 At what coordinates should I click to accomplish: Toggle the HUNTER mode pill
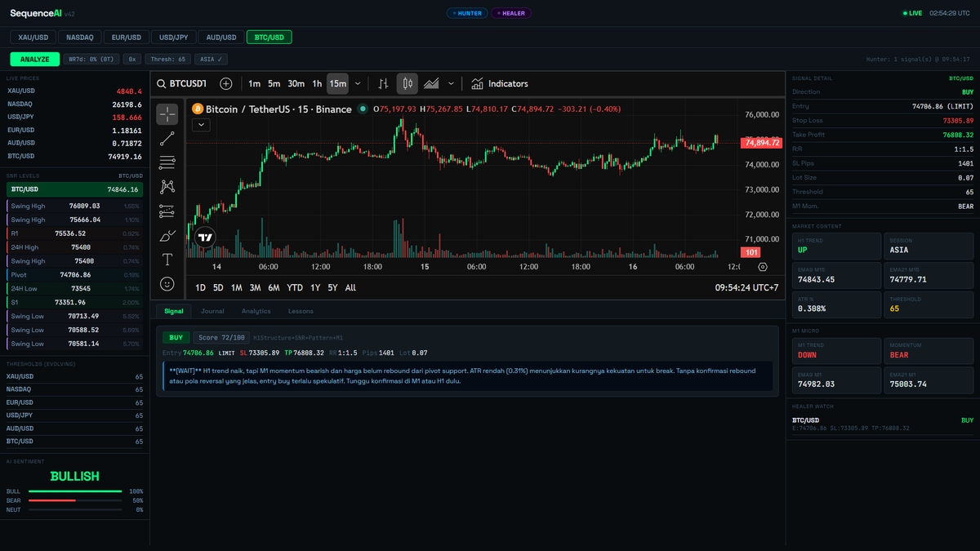(x=468, y=13)
